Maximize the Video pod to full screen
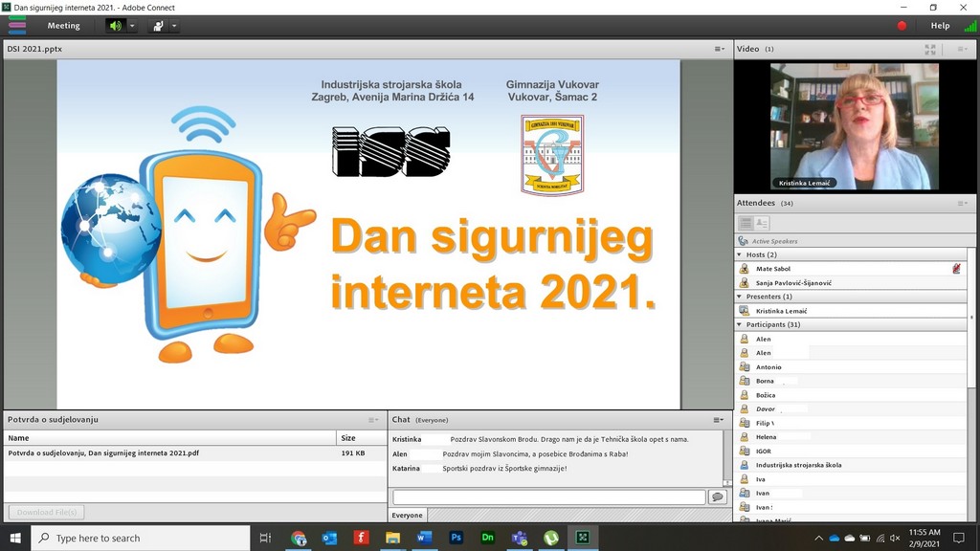 [x=930, y=49]
